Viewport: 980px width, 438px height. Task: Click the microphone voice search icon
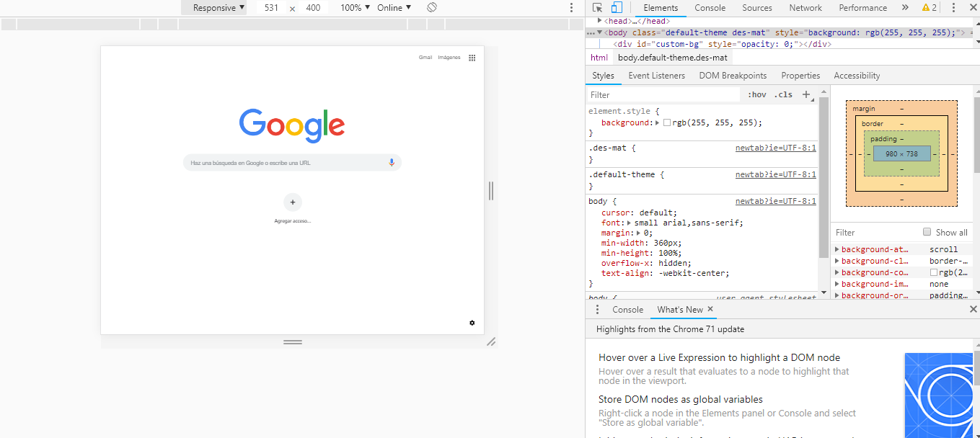point(392,163)
